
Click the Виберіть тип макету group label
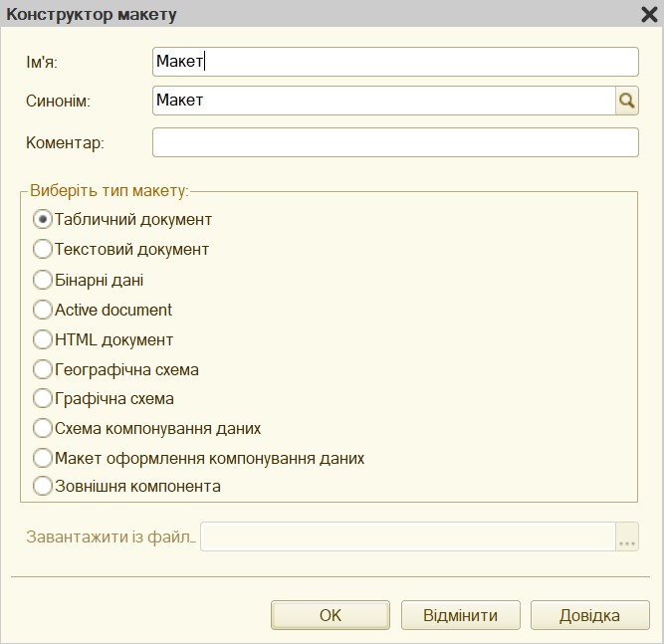coord(110,191)
